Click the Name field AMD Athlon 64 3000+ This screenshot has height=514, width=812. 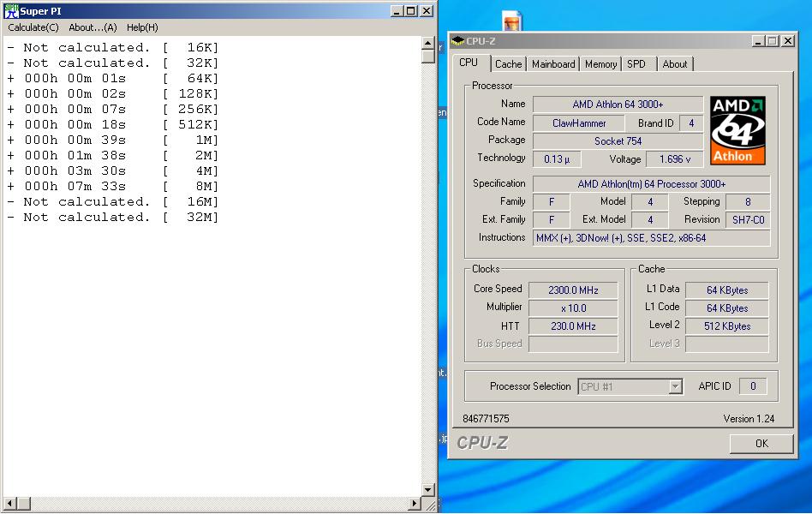pos(618,105)
